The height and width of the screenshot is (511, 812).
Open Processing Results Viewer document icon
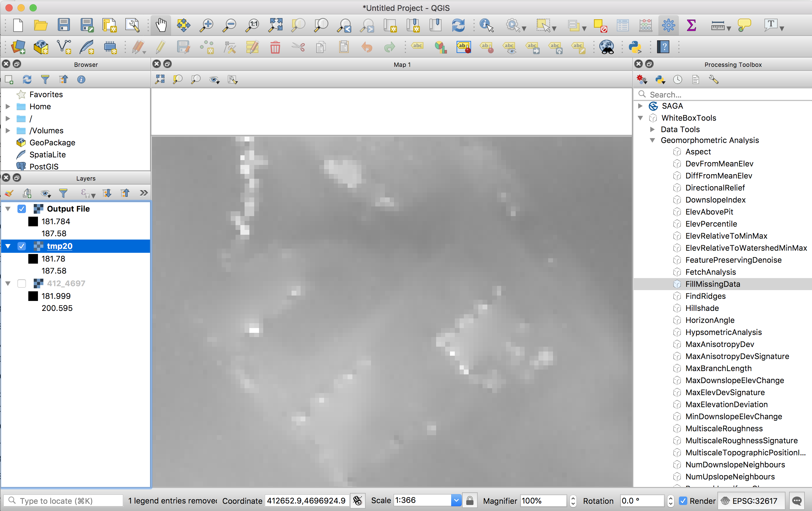pos(695,79)
